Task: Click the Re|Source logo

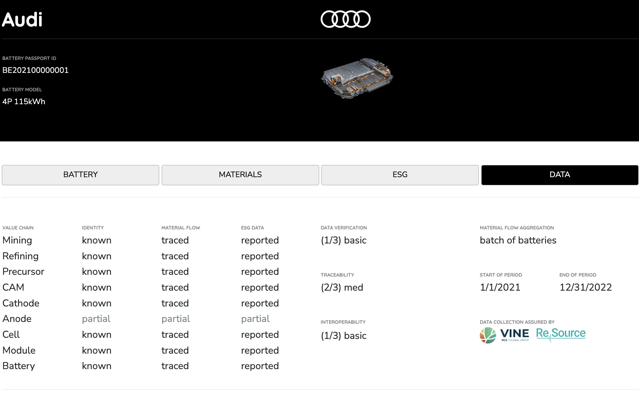Action: 560,334
